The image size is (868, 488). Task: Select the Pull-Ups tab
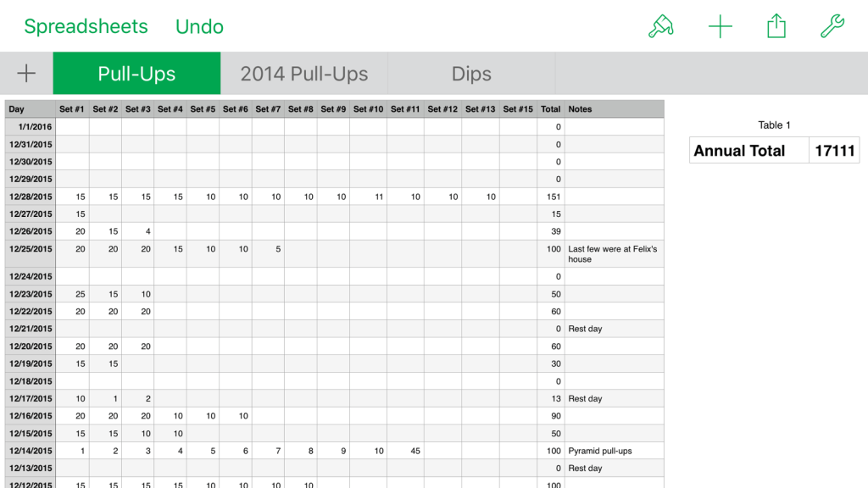point(136,74)
